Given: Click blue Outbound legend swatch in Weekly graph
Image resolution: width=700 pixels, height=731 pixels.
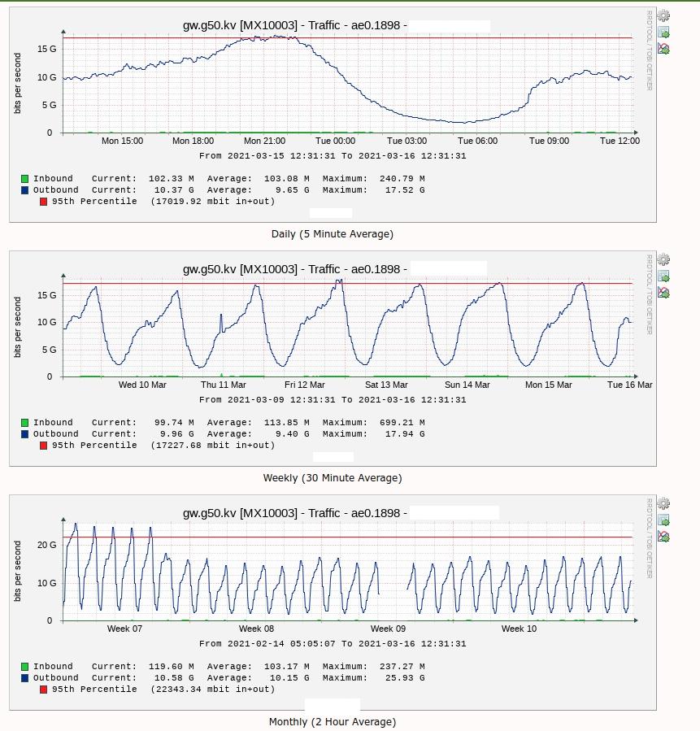Looking at the screenshot, I should (x=24, y=434).
